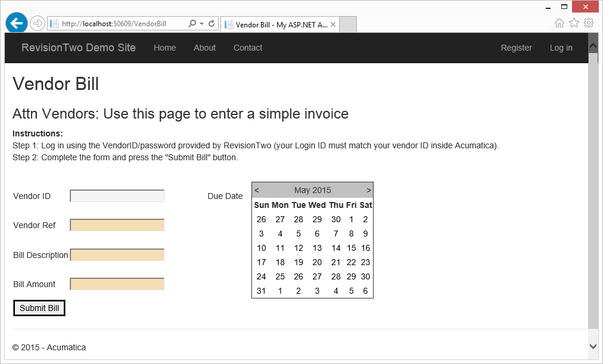Select April 26 in the calendar

point(262,219)
